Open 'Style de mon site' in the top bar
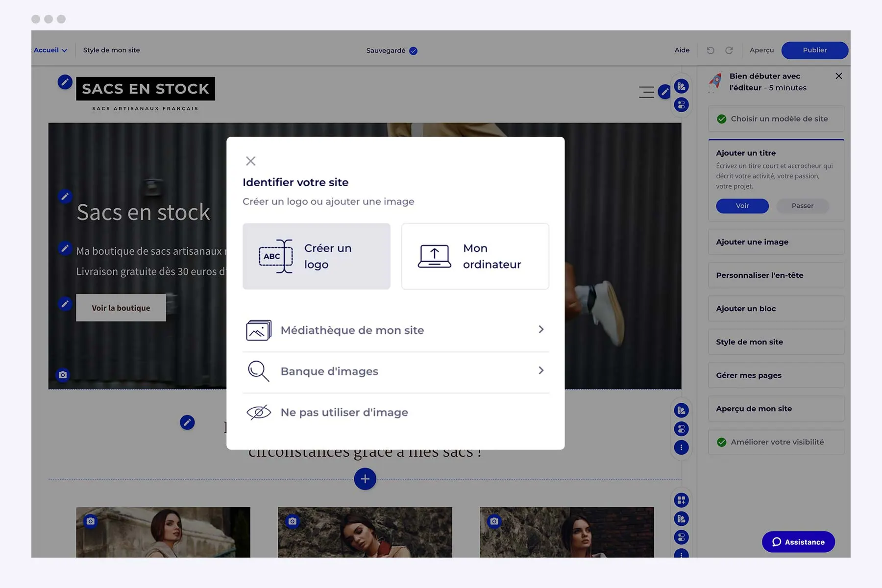Image resolution: width=882 pixels, height=588 pixels. click(111, 50)
